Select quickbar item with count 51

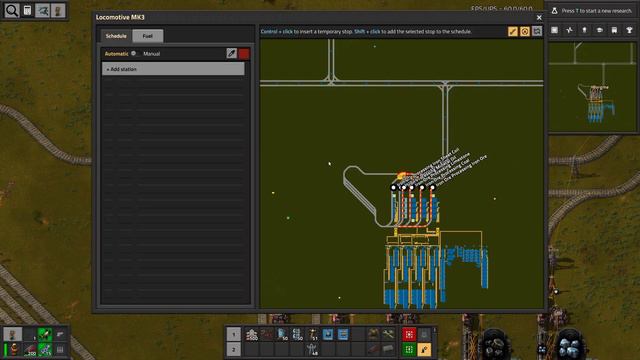[x=313, y=334]
